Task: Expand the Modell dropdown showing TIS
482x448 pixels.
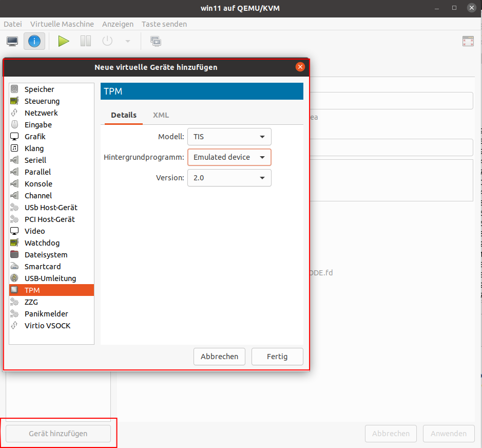Action: point(229,137)
